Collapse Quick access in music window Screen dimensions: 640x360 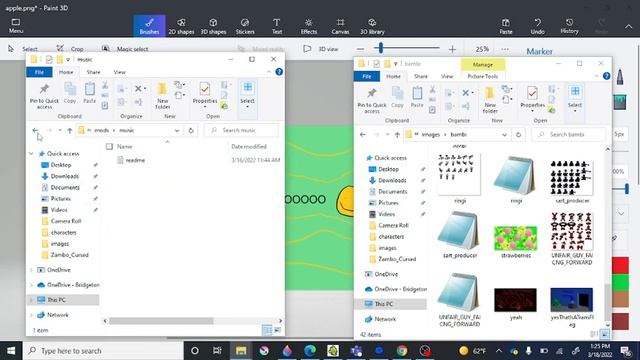coord(31,153)
